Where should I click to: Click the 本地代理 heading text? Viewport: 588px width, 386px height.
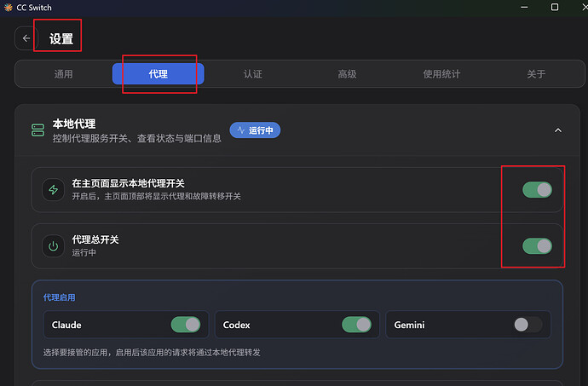[74, 124]
